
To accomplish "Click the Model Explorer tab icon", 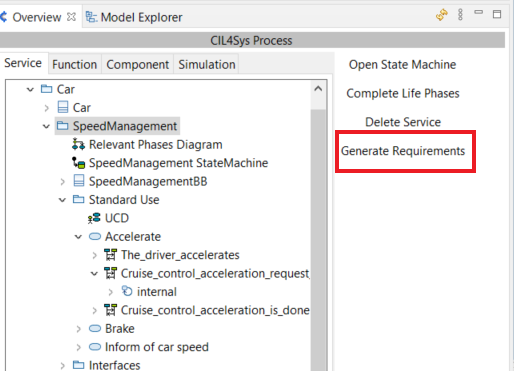I will pyautogui.click(x=91, y=17).
